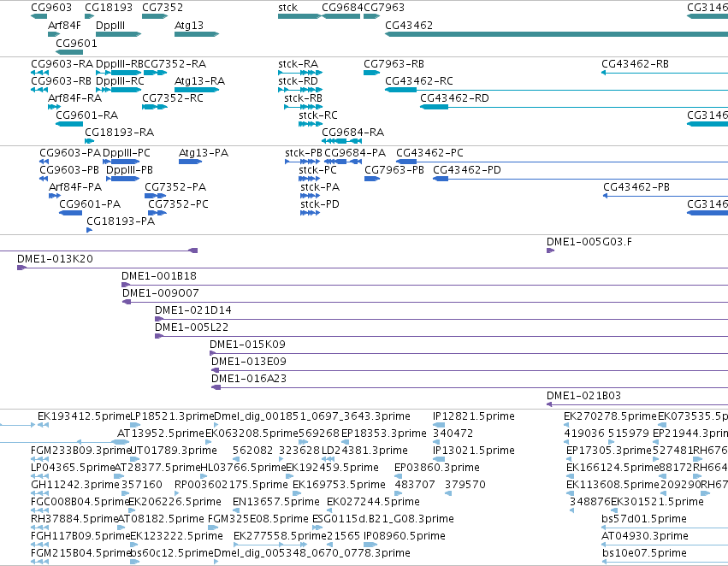This screenshot has width=728, height=566.
Task: Click the IP13021.5prime EST label
Action: pyautogui.click(x=474, y=451)
